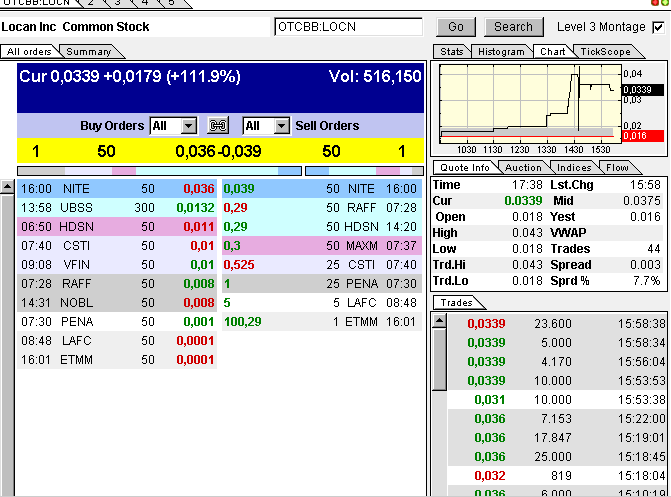671x497 pixels.
Task: Switch to the Auction tab
Action: [x=523, y=168]
